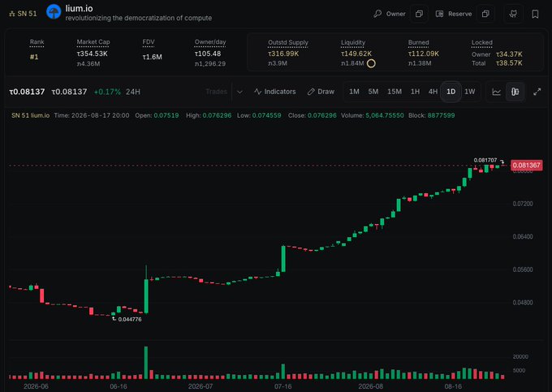Viewport: 552px width, 392px height.
Task: Click the τ354.53K market cap value
Action: pos(93,54)
